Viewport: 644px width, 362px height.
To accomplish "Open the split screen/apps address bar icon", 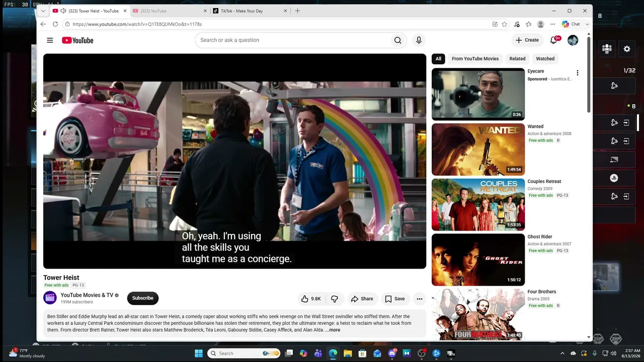I will (495, 24).
